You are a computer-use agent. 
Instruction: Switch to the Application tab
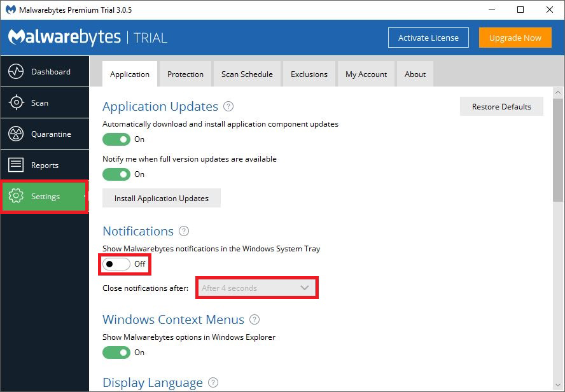tap(130, 74)
